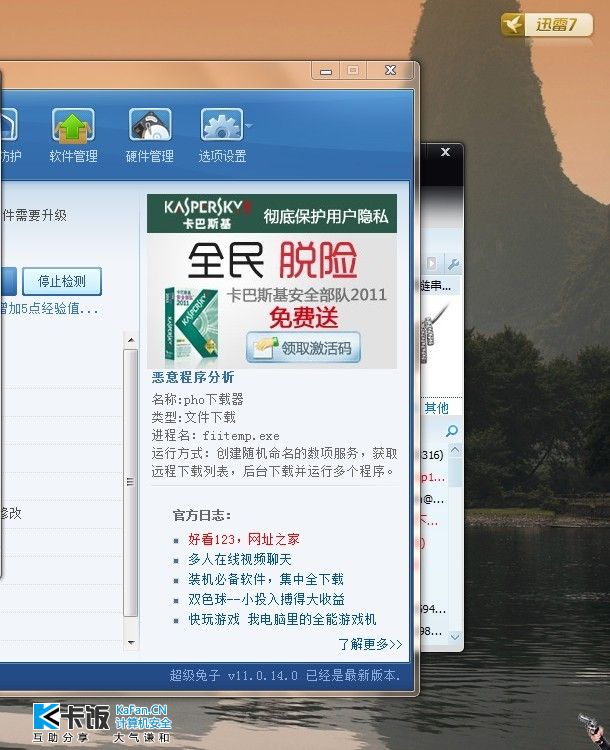Click the Kaspersky 2011 product box image
The image size is (610, 750).
191,326
